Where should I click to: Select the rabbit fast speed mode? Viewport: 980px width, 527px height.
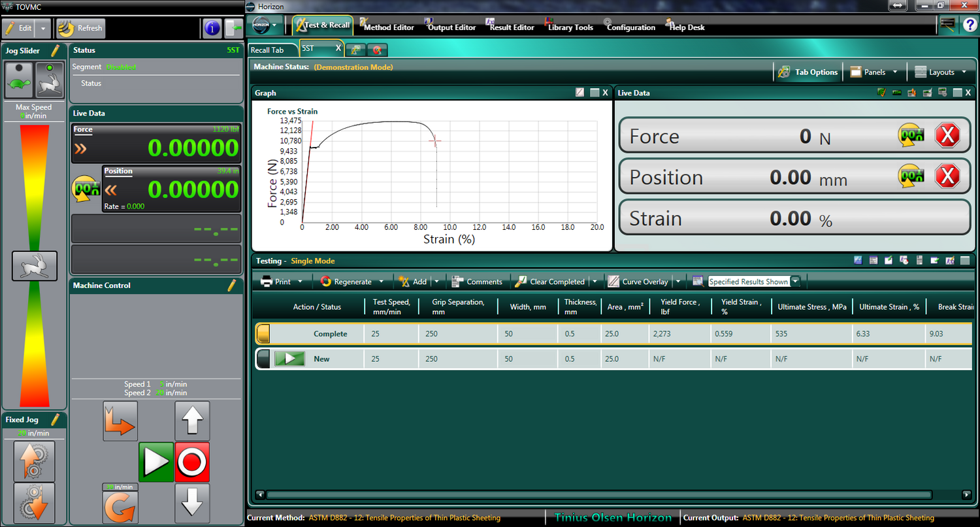[49, 80]
